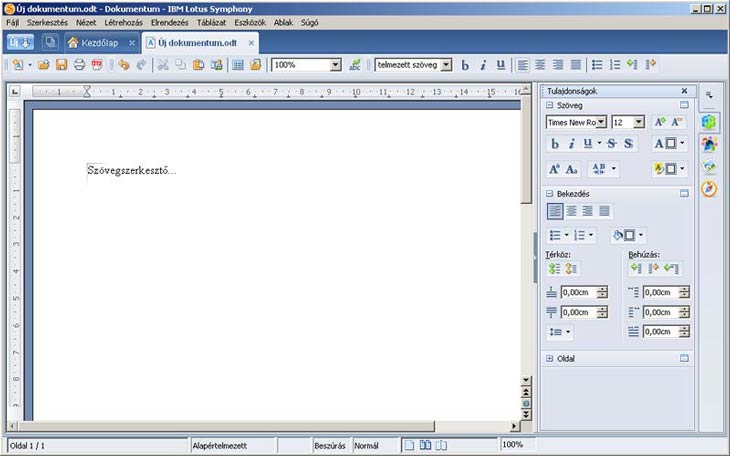
Task: Export document as PDF
Action: tap(97, 65)
